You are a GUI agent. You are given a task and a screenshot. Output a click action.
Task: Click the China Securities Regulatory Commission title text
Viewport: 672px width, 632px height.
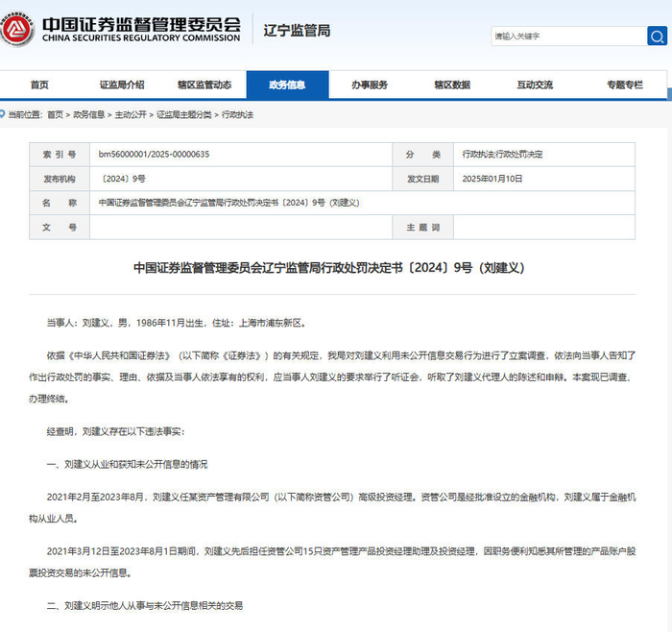tap(141, 29)
